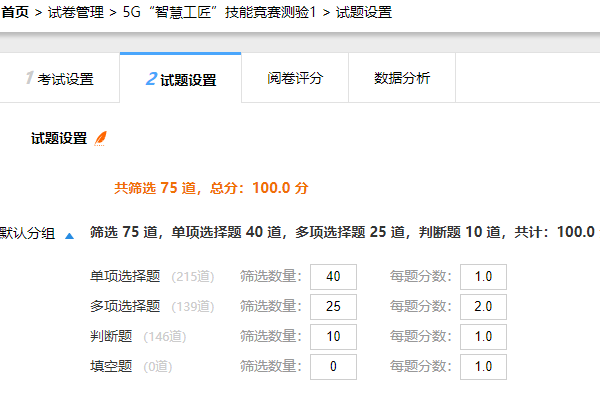Edit 多项选择题 筛选数量 field showing 25
Screen dimensions: 600x400
333,307
